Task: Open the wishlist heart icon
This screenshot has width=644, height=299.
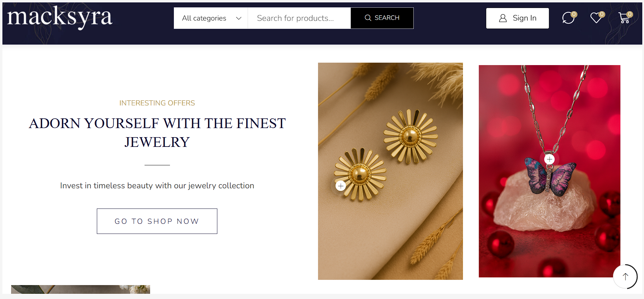Action: (596, 18)
